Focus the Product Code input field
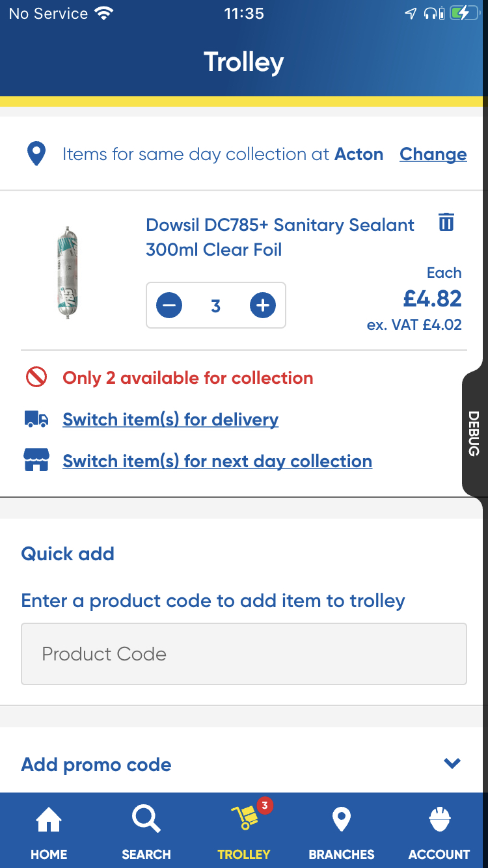This screenshot has height=868, width=488. (244, 654)
